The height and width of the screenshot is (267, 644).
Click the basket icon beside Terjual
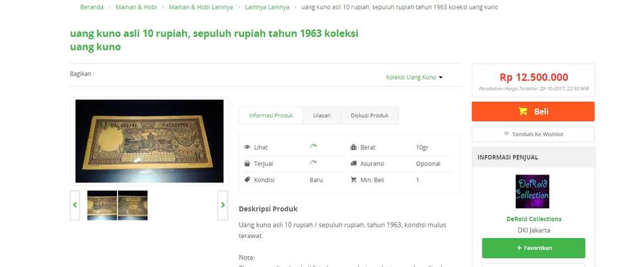247,163
